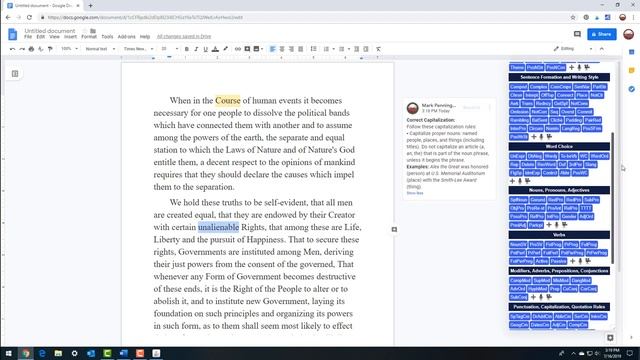Insert a link using the toolbar
Viewport: 640px width, 360px height.
coord(238,49)
